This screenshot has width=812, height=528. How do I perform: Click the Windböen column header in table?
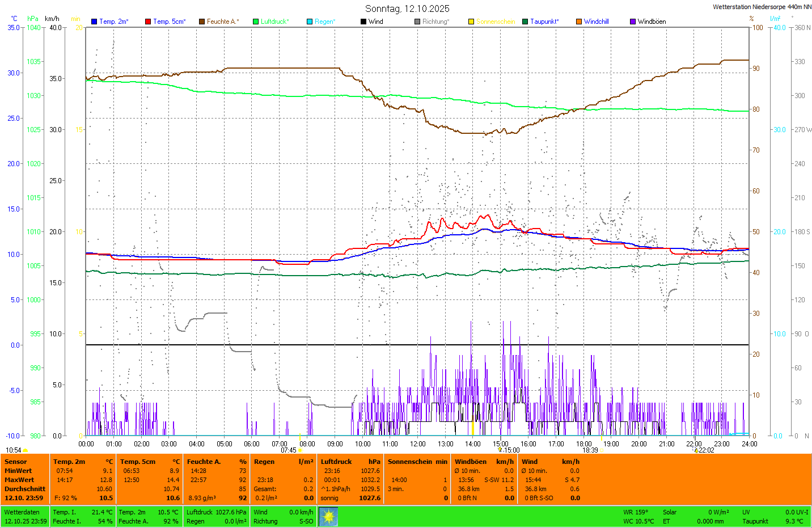pos(470,462)
